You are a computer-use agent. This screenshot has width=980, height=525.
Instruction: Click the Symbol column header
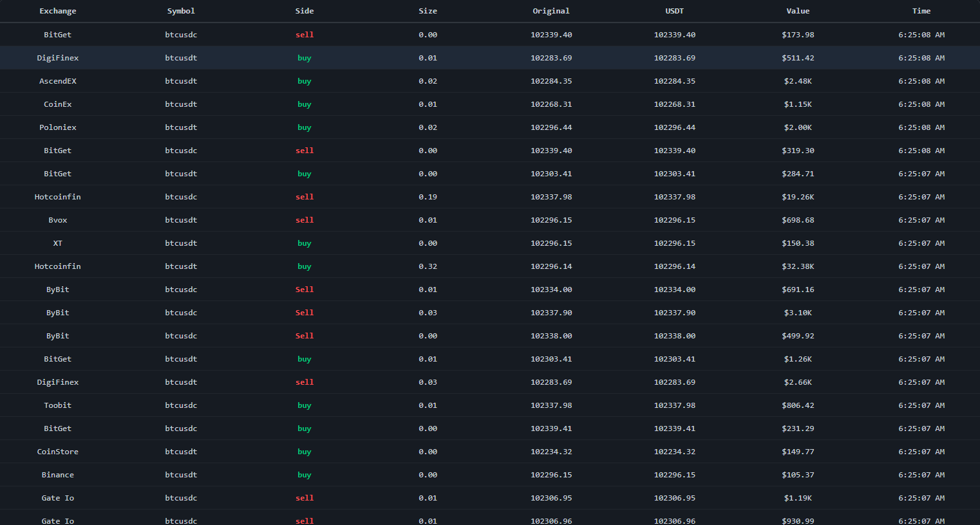[181, 11]
